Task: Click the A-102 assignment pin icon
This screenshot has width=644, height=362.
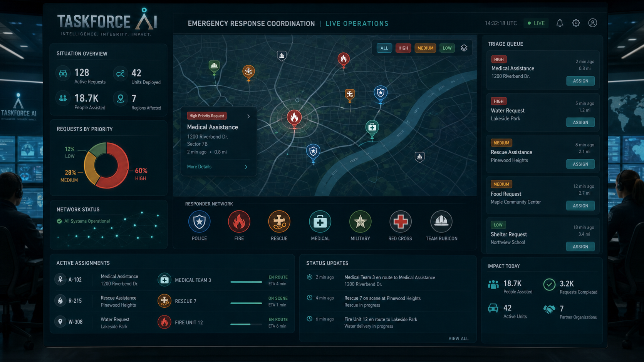Action: pyautogui.click(x=60, y=280)
